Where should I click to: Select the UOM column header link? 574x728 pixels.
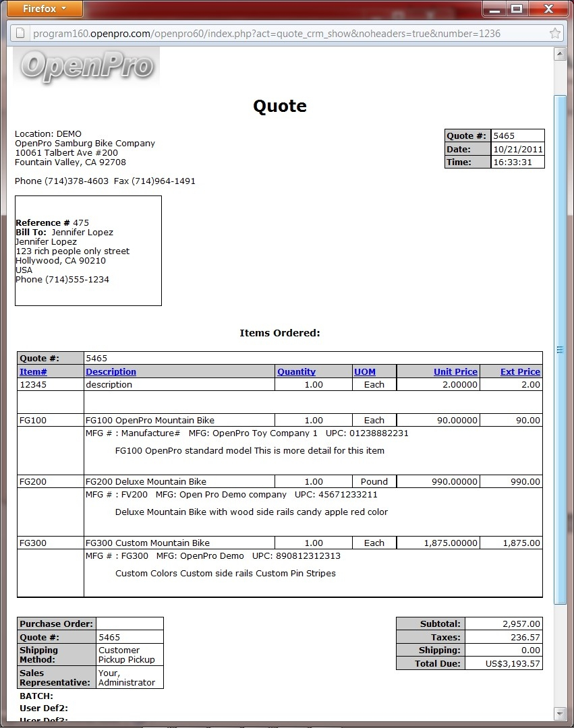(365, 371)
